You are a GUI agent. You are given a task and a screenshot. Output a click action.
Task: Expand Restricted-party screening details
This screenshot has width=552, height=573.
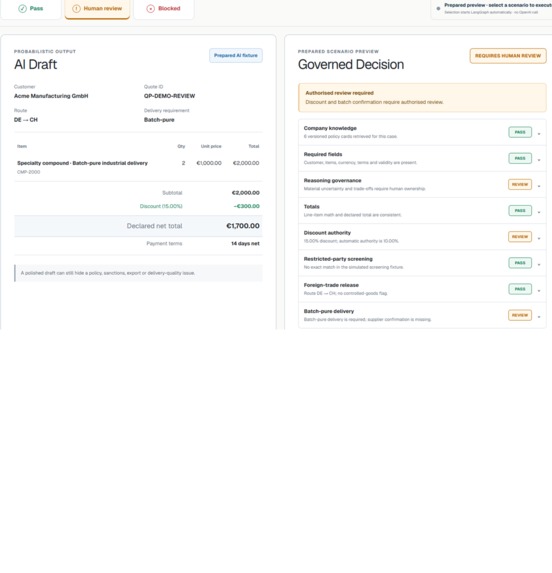click(x=422, y=263)
